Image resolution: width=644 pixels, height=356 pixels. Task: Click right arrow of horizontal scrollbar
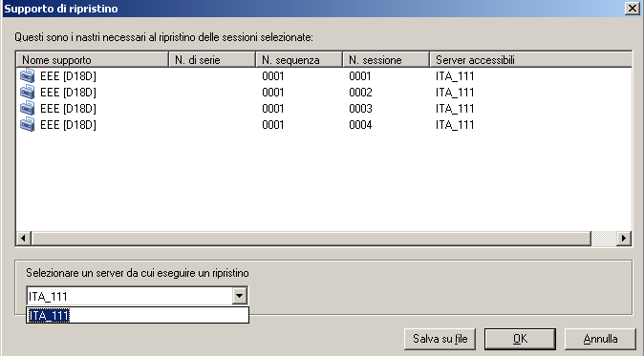click(x=624, y=238)
